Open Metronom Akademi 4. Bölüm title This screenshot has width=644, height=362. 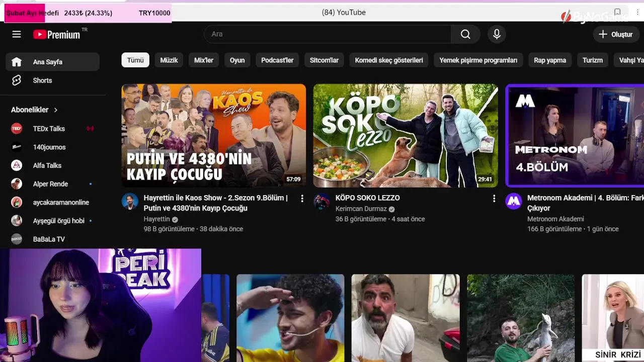tap(585, 203)
